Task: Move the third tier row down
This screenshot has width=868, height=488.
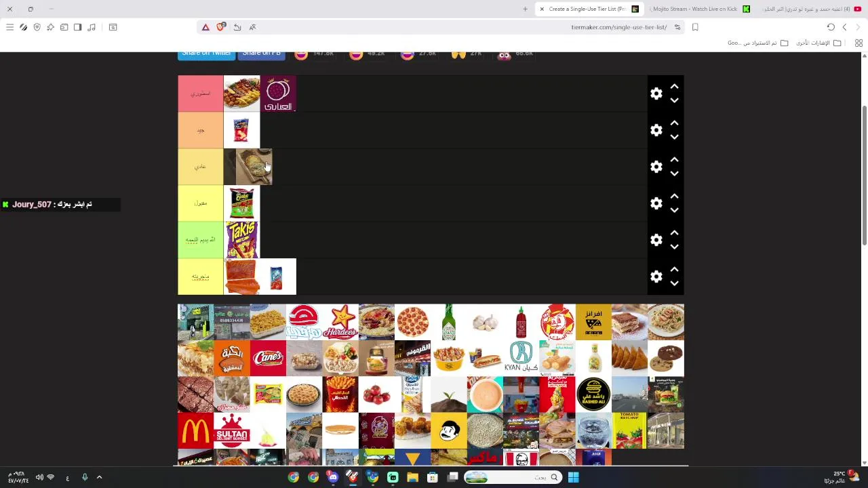Action: [674, 174]
